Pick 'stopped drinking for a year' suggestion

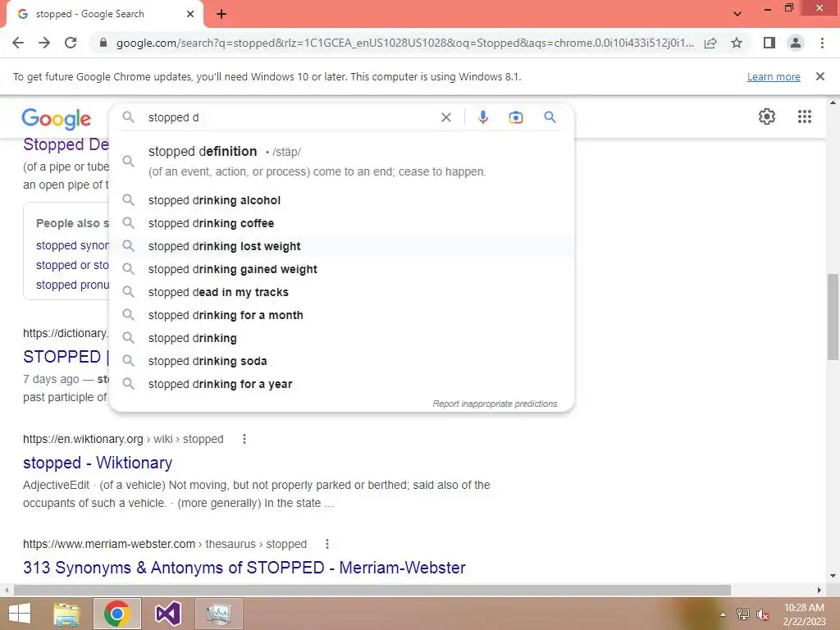click(341, 384)
